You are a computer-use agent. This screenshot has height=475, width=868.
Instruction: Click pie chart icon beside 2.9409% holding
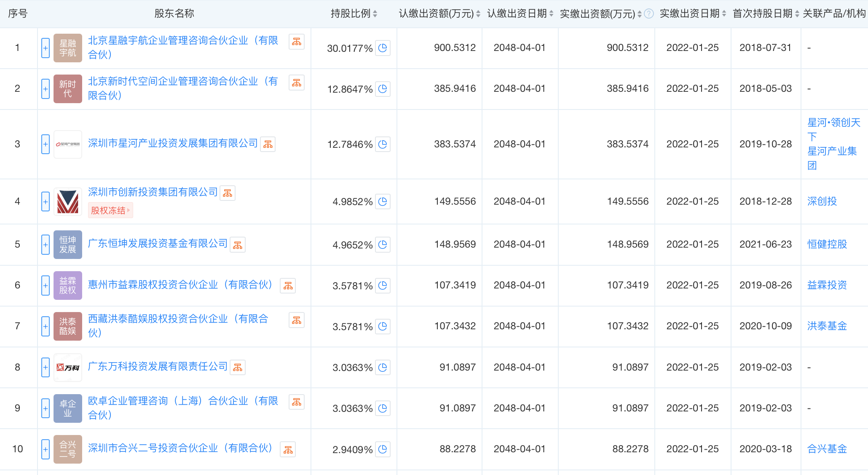[383, 449]
